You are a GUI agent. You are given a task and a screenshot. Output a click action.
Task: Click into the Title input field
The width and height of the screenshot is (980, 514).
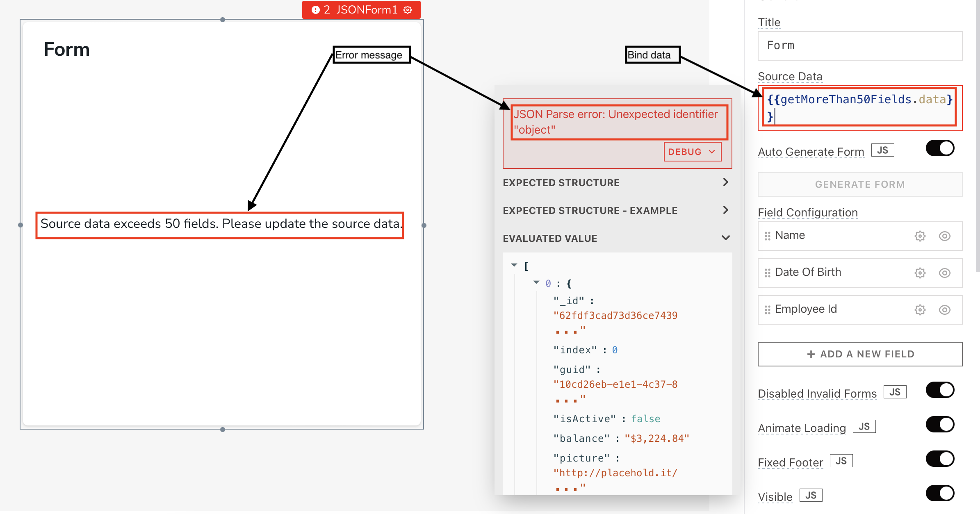pyautogui.click(x=860, y=45)
